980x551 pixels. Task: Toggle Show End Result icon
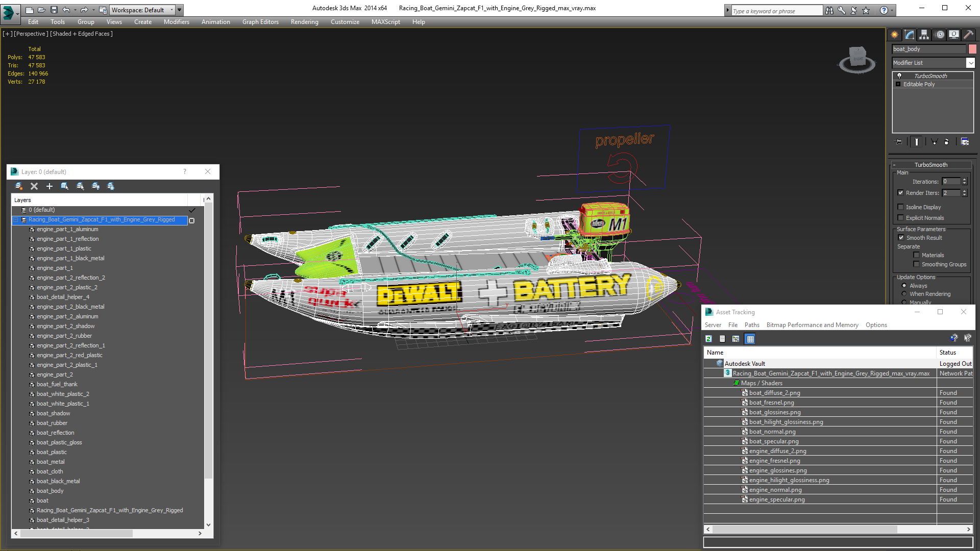[x=916, y=142]
